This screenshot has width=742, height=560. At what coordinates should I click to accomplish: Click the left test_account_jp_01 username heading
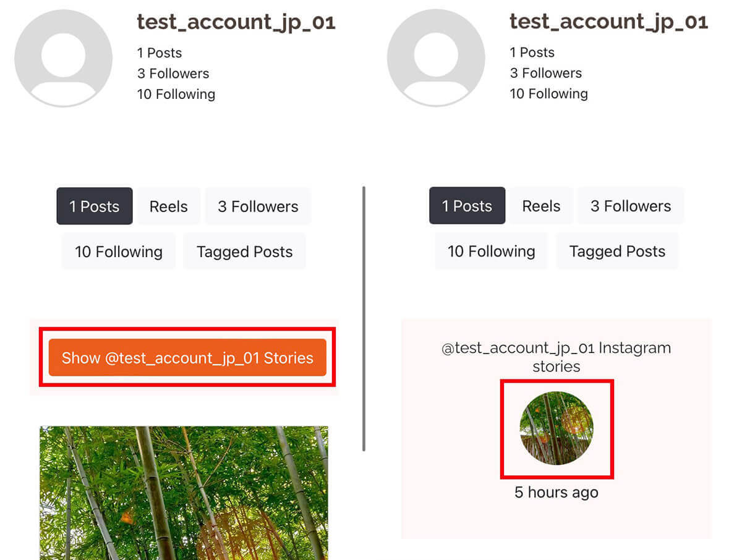click(x=236, y=22)
